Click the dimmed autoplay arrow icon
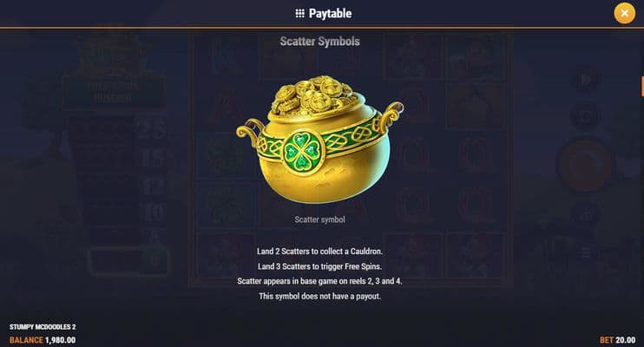Viewport: 644px width, 347px height. pyautogui.click(x=585, y=80)
